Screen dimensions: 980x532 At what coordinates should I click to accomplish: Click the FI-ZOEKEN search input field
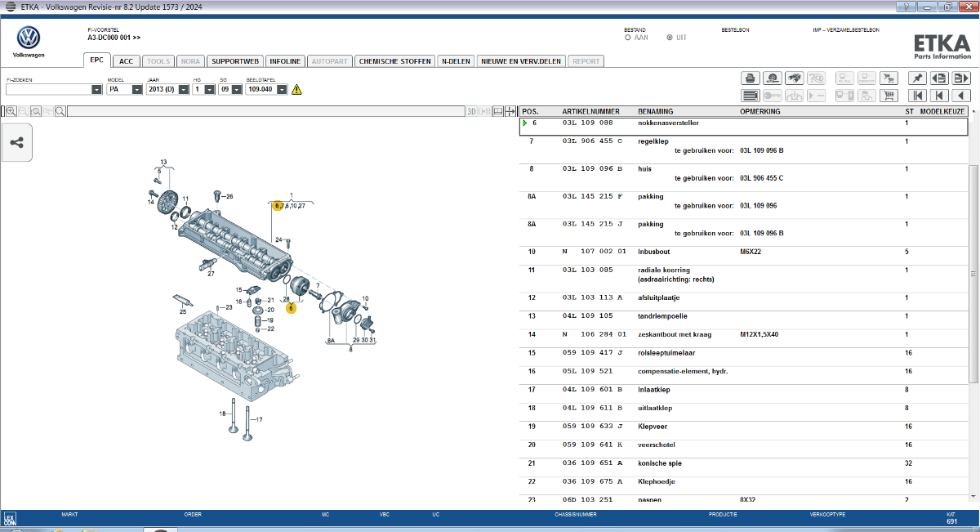click(48, 90)
